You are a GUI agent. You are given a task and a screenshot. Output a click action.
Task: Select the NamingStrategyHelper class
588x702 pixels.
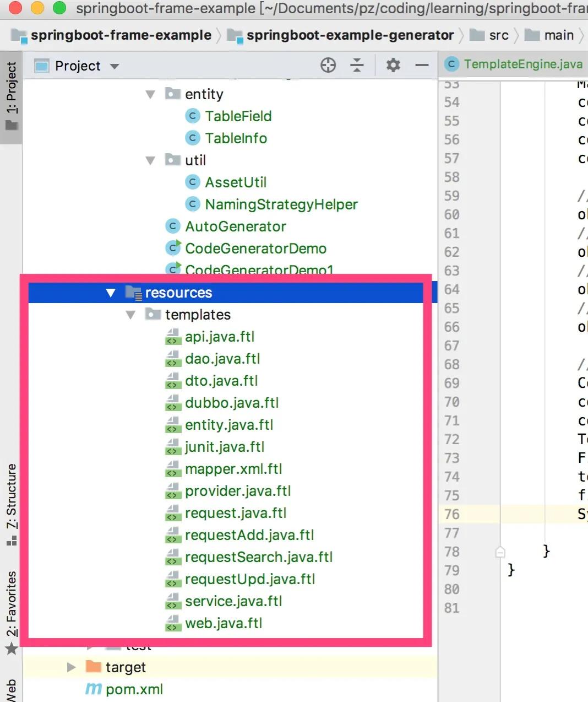pyautogui.click(x=281, y=204)
